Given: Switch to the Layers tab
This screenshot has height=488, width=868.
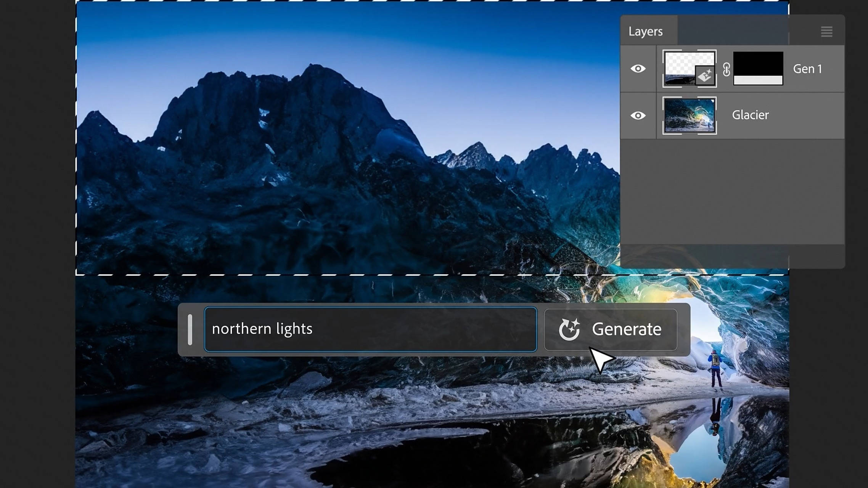Looking at the screenshot, I should pos(645,31).
